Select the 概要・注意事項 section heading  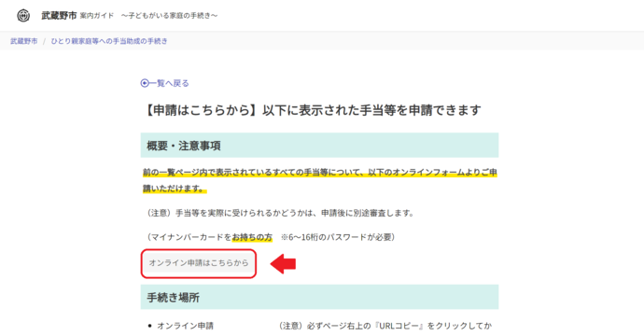[319, 146]
